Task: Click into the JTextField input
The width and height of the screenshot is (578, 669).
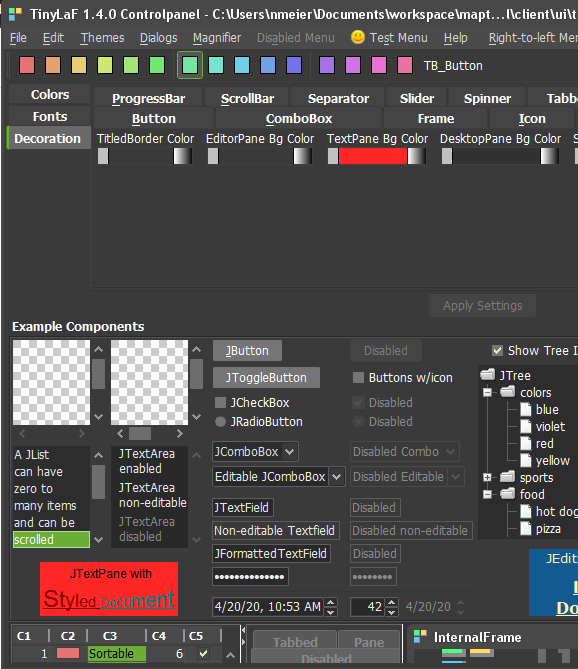Action: click(243, 507)
